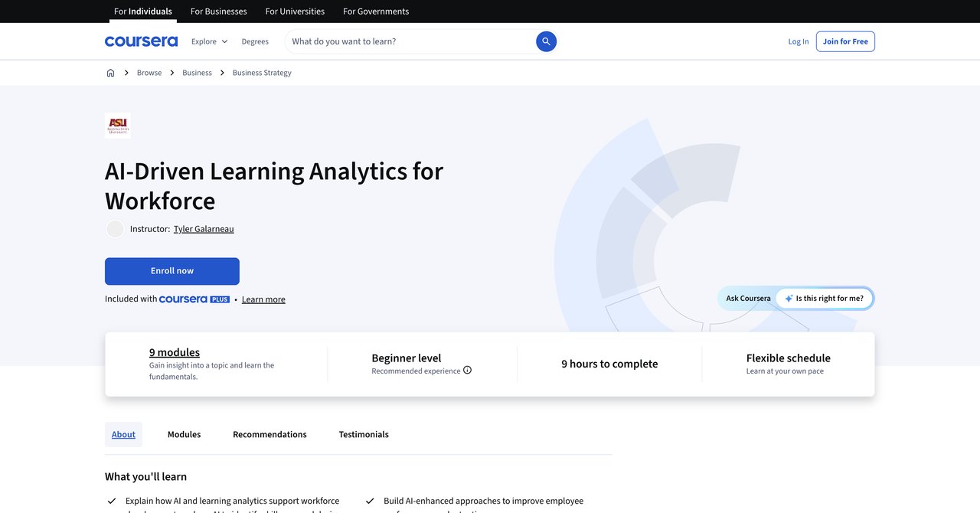Click the instructor avatar circle

click(115, 229)
